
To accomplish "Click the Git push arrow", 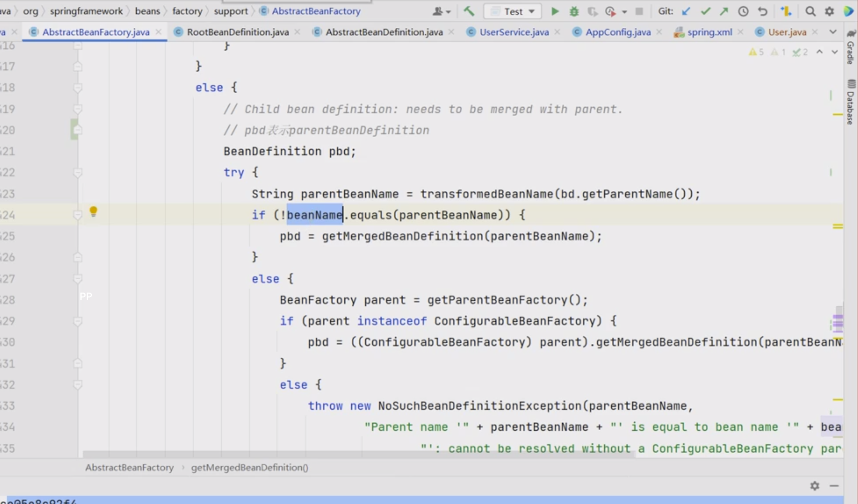I will pos(724,11).
